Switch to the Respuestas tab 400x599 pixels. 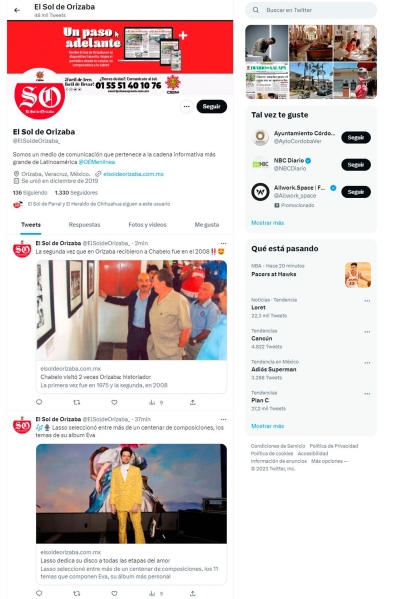point(84,225)
